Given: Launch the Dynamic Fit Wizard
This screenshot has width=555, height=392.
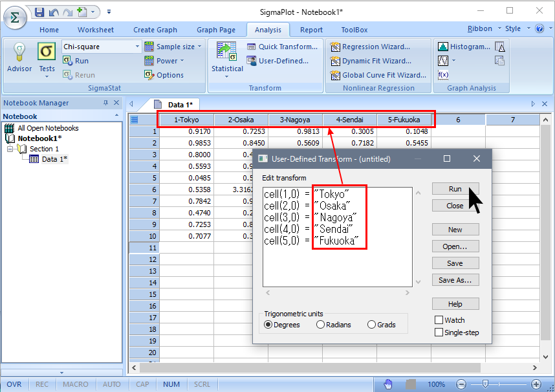Looking at the screenshot, I should click(x=371, y=61).
